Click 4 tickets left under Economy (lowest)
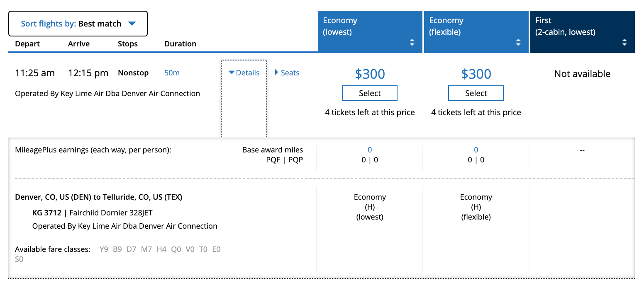644x285 pixels. [x=370, y=113]
